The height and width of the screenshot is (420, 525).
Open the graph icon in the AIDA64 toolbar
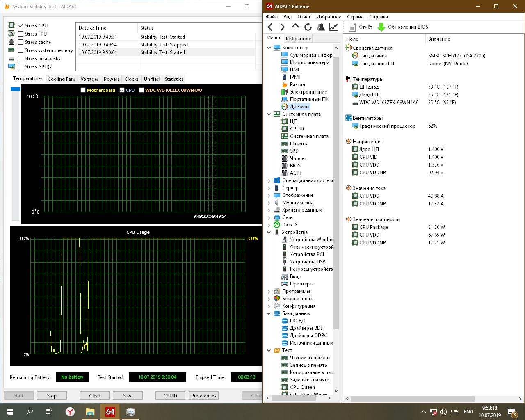333,27
